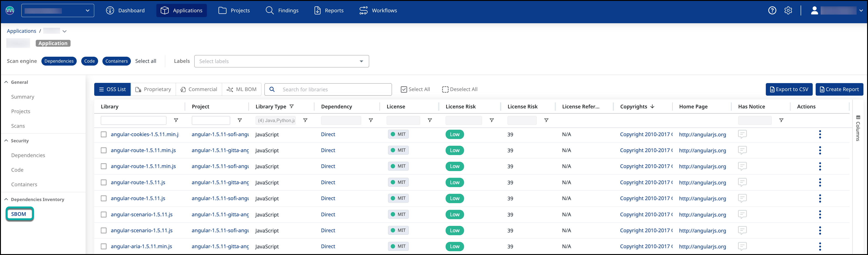Click Export to CSV button

point(789,89)
